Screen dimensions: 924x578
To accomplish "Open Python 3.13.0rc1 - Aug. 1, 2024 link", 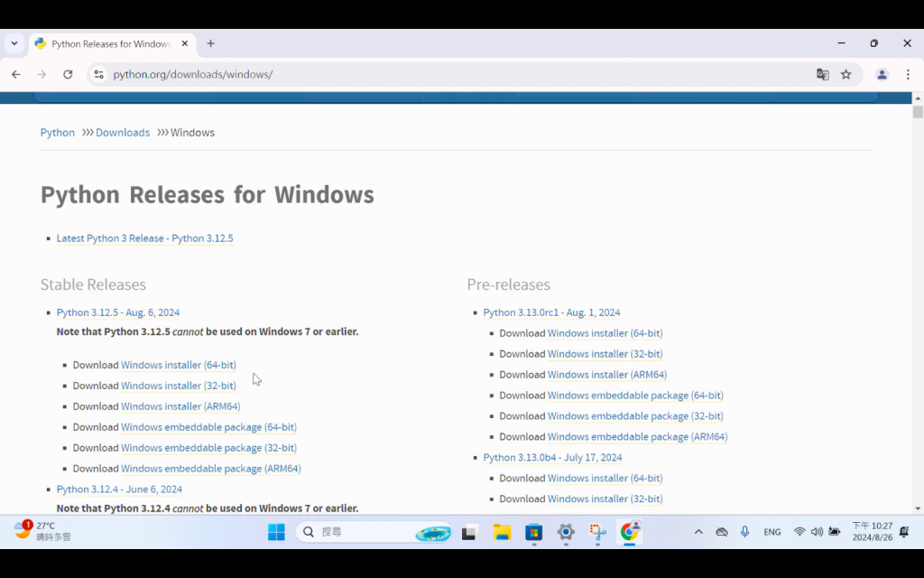I will 551,312.
